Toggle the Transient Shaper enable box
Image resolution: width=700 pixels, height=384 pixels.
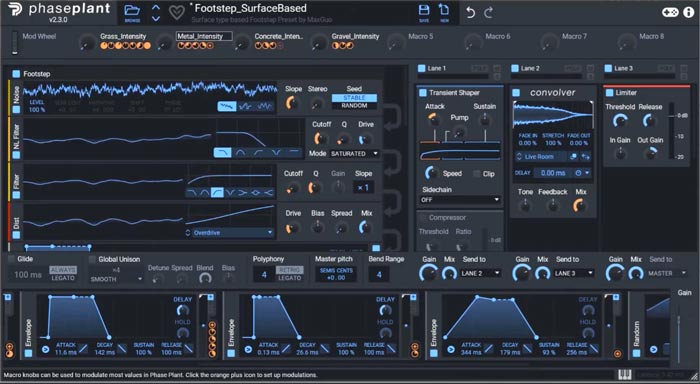423,92
